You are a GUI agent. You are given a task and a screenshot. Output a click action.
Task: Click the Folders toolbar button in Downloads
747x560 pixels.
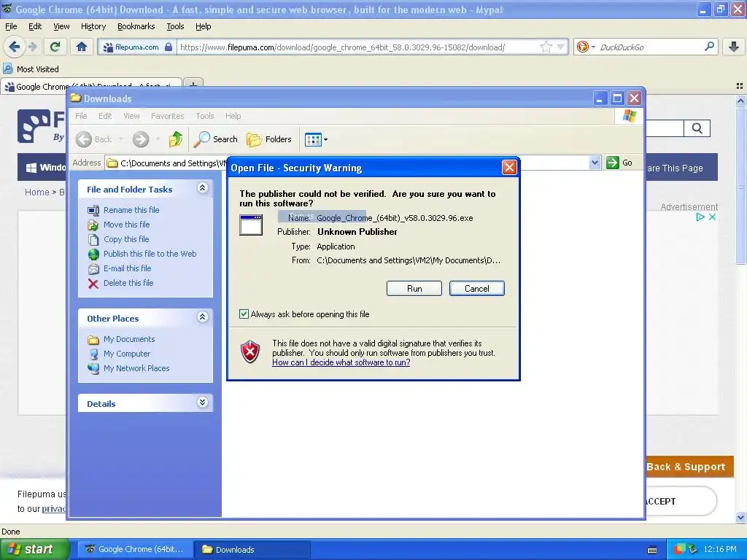(269, 139)
